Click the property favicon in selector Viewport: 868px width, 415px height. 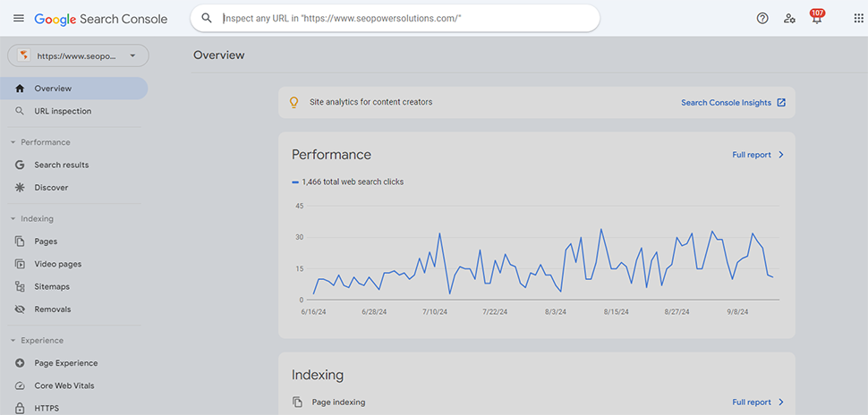[23, 55]
